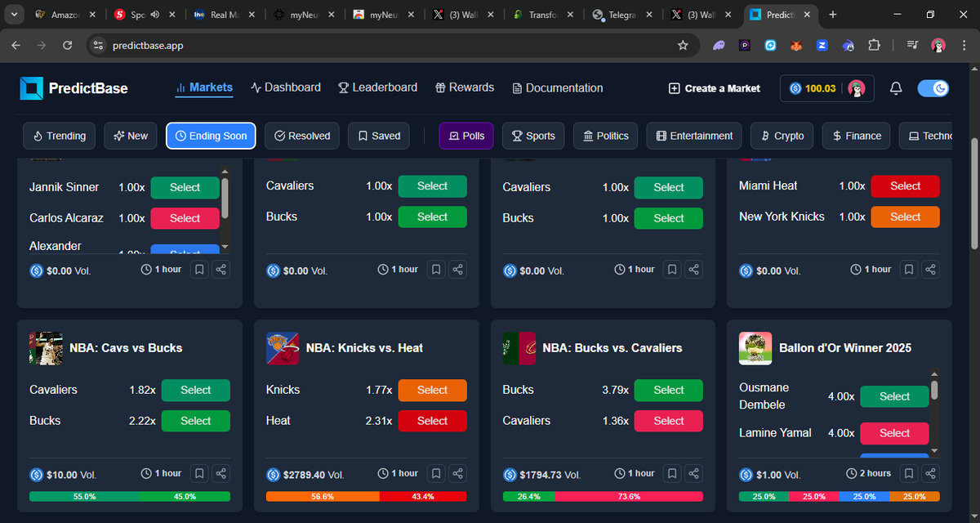Select Carlos Alcaraz at 1.00x
The width and height of the screenshot is (980, 523).
pyautogui.click(x=185, y=218)
